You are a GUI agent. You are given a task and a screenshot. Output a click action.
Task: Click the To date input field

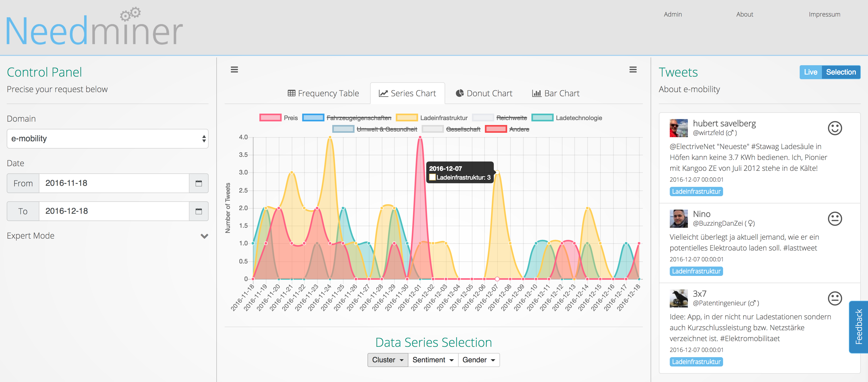[114, 211]
